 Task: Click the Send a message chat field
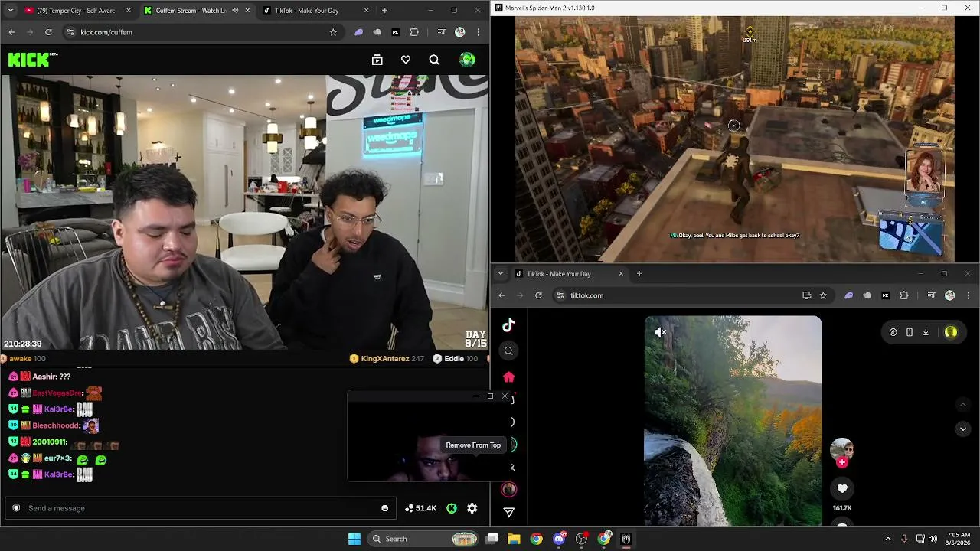coord(201,508)
